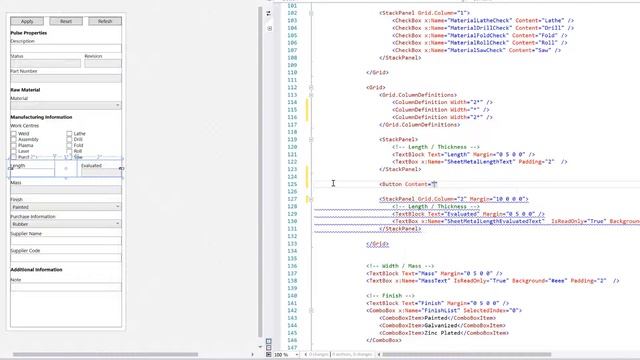Tick the Plasma checkbox
640x360 pixels.
(x=13, y=145)
